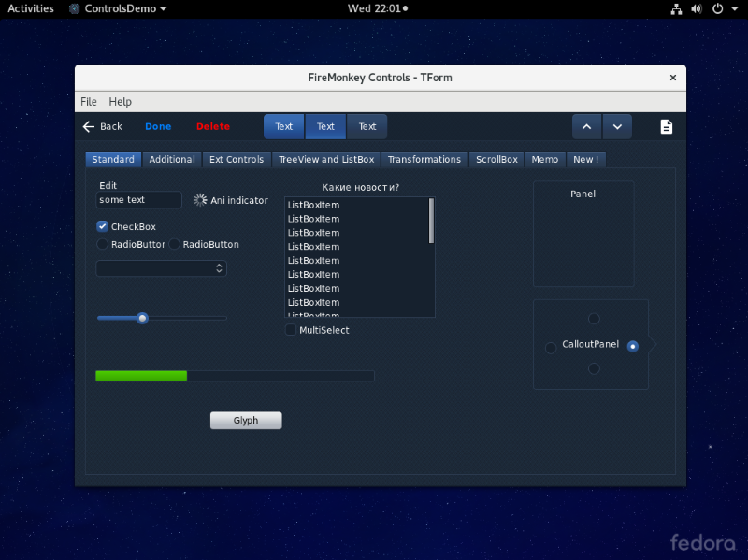748x560 pixels.
Task: Click the Panel box labeled Panel
Action: click(583, 234)
